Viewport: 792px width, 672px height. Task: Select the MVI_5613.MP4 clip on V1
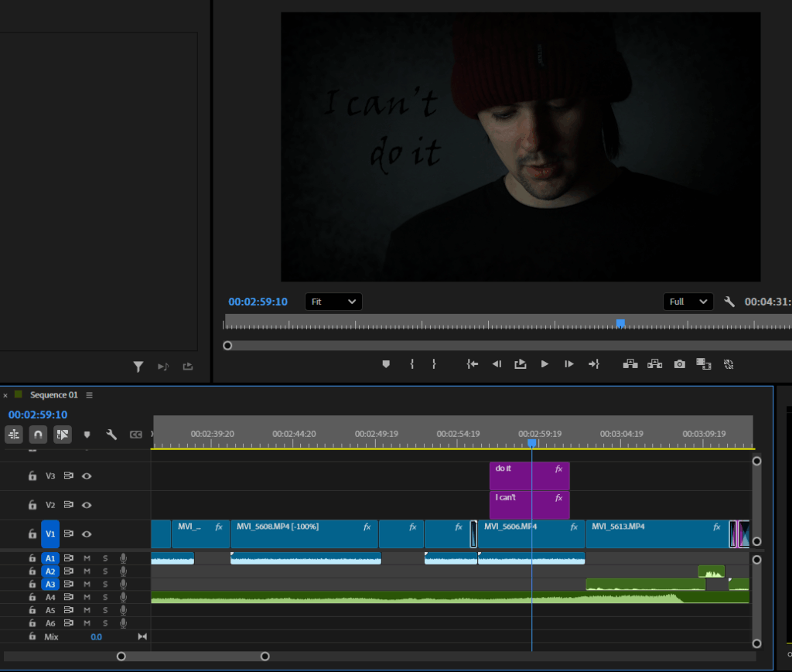656,534
